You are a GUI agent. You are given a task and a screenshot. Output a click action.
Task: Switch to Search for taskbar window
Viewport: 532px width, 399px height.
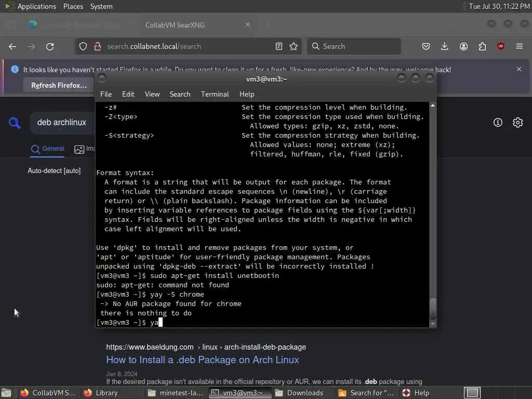coord(366,393)
